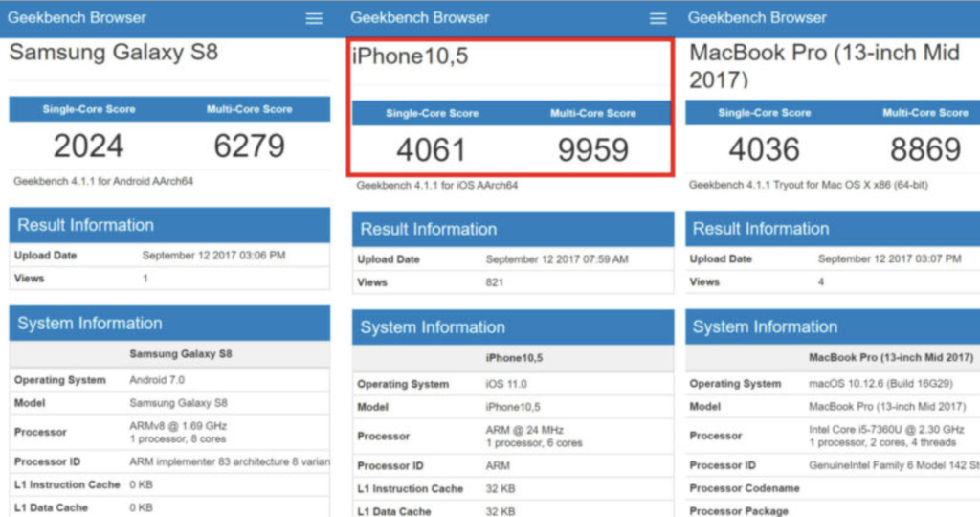Click L1 Data Cache label in Galaxy S8 panel
The width and height of the screenshot is (980, 517).
[x=51, y=507]
